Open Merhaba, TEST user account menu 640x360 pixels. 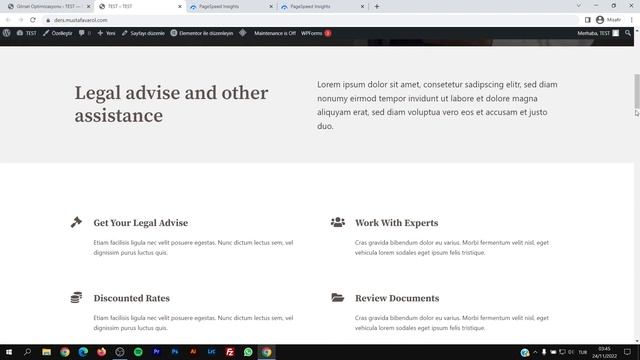598,33
